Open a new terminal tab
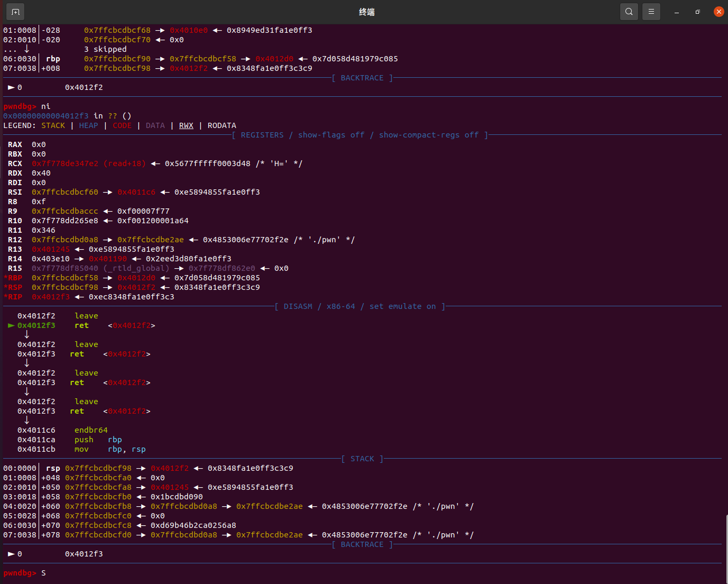The height and width of the screenshot is (584, 728). tap(15, 12)
